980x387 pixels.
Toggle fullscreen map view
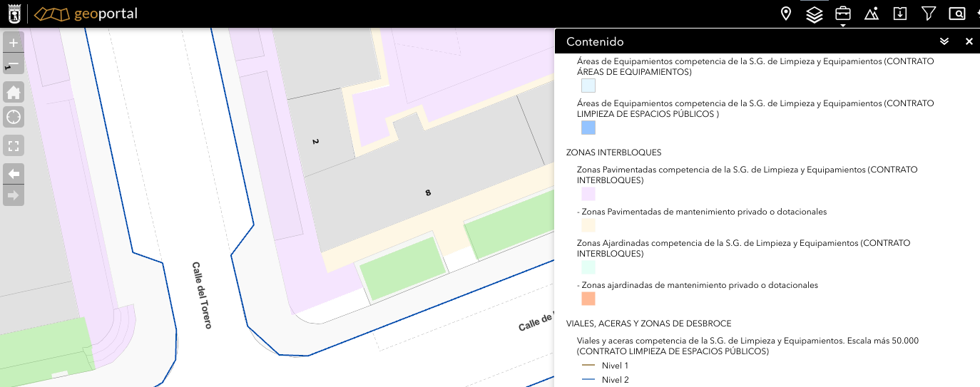[14, 146]
